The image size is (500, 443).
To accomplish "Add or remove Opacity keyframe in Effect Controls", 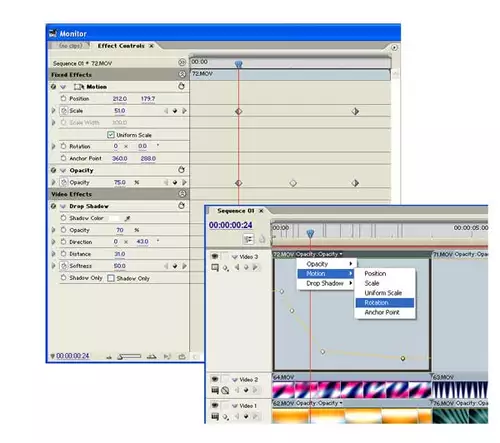I will 175,183.
